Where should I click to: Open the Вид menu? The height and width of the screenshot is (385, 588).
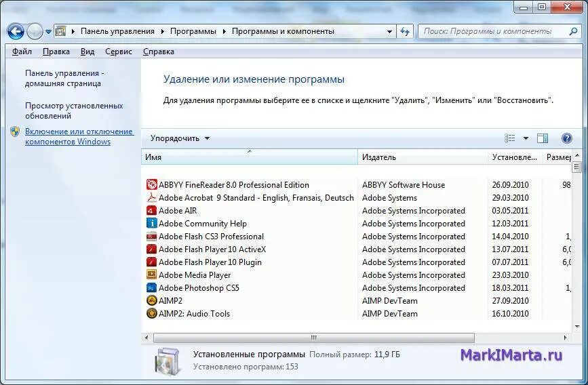[87, 52]
